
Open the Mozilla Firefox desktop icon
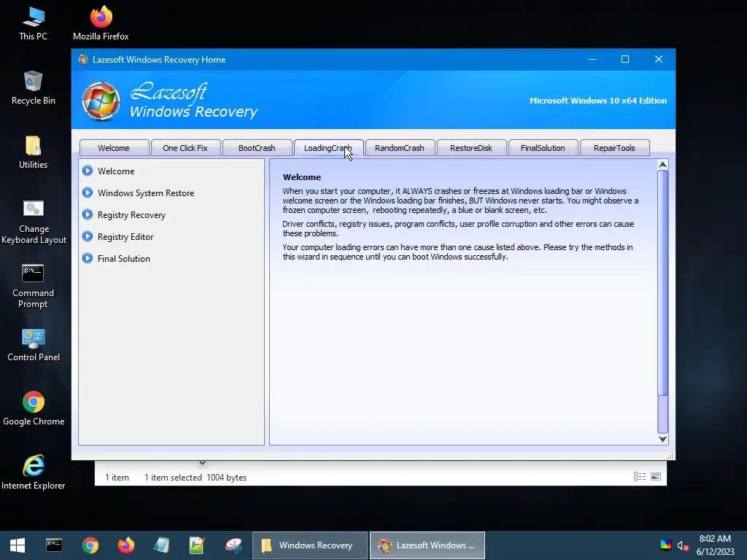[101, 23]
